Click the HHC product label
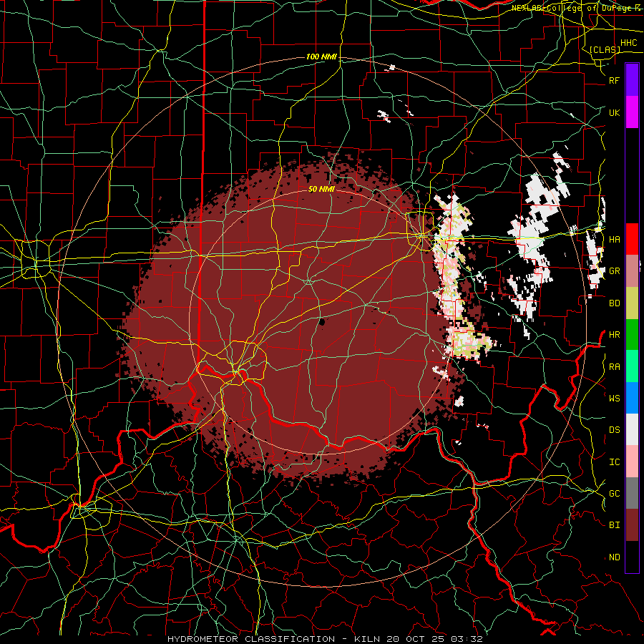 628,43
